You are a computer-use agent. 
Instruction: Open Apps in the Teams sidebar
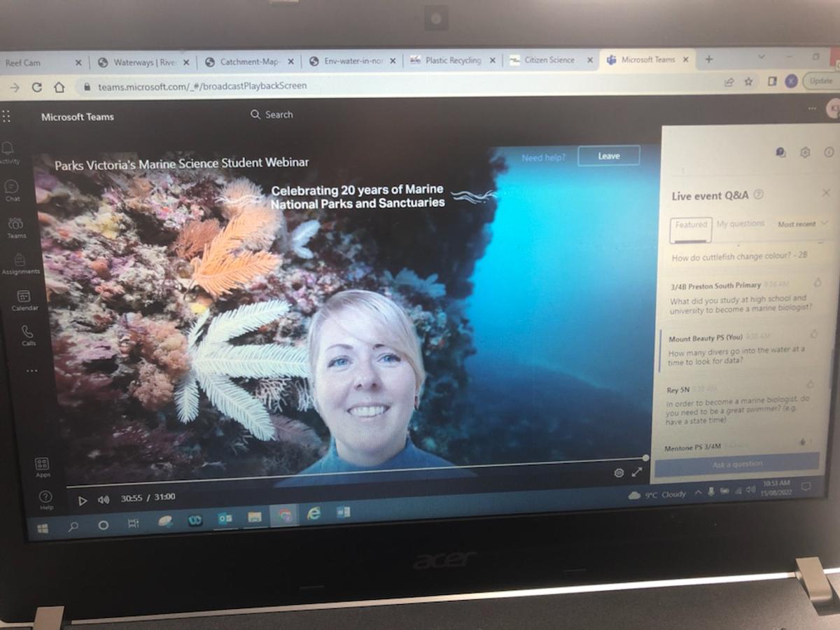(42, 468)
